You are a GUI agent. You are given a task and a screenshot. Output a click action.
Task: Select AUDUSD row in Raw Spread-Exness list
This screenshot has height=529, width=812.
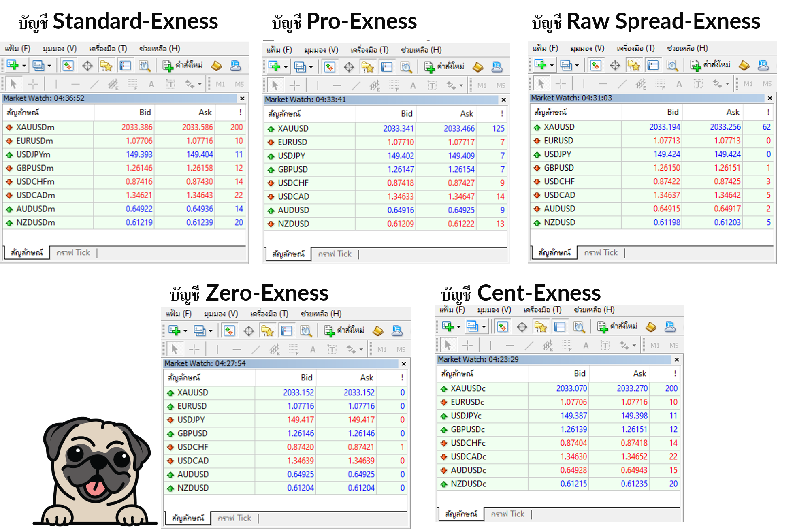652,209
